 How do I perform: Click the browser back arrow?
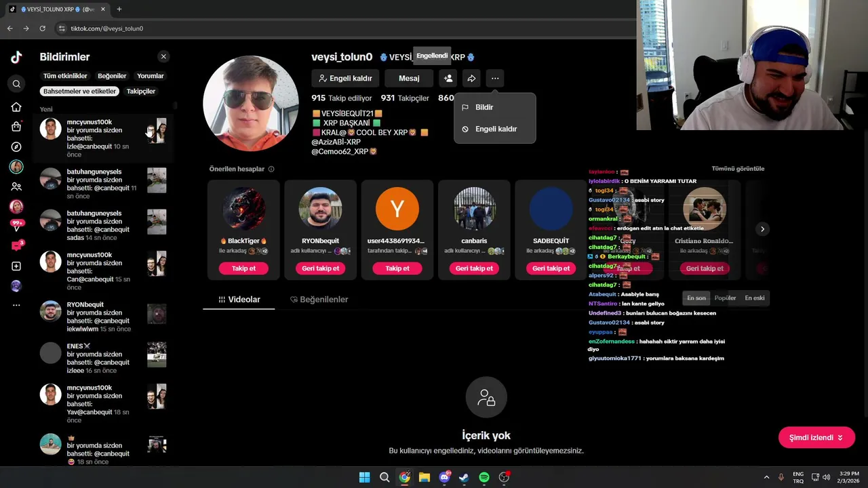click(x=9, y=28)
